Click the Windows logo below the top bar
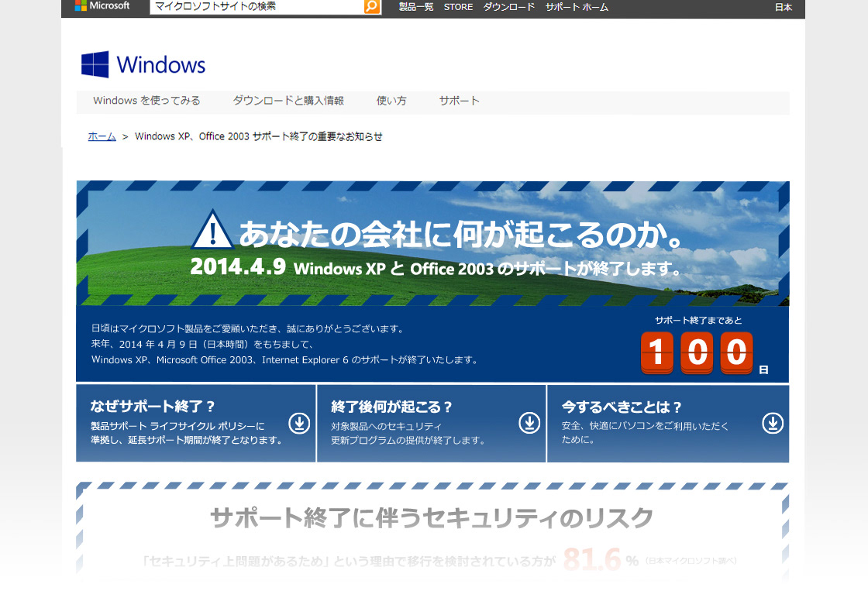Image resolution: width=868 pixels, height=608 pixels. [143, 65]
